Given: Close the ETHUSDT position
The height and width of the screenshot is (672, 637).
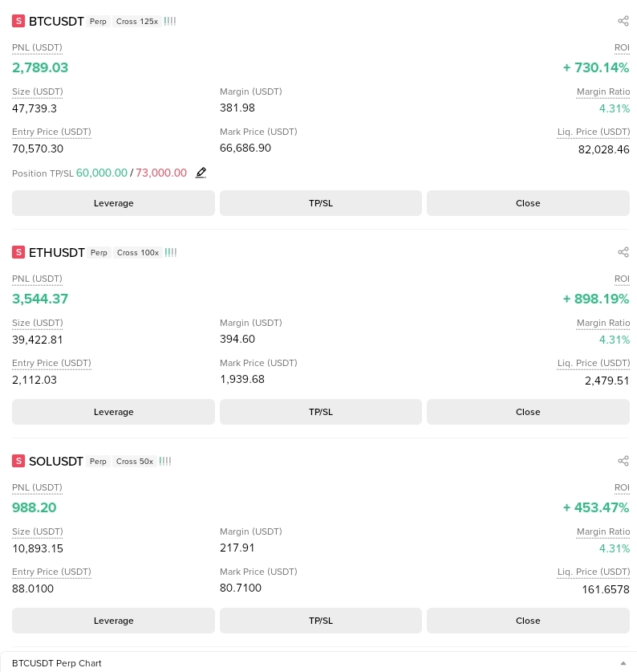Looking at the screenshot, I should [528, 412].
